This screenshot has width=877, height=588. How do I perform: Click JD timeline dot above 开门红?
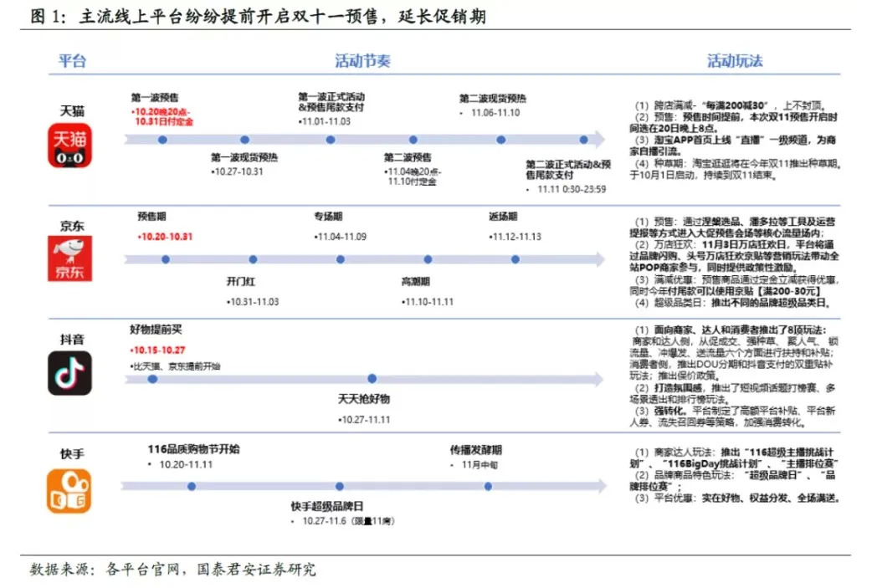253,259
